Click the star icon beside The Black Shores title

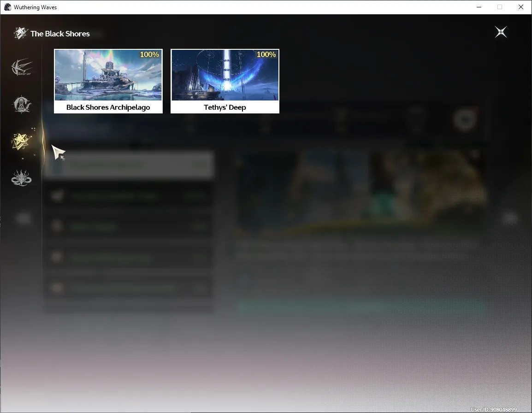coord(20,33)
